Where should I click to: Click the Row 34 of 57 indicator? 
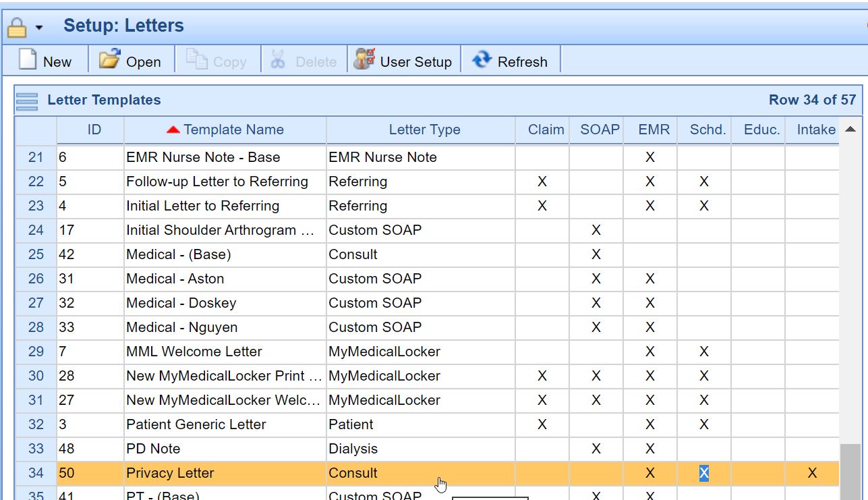[812, 100]
